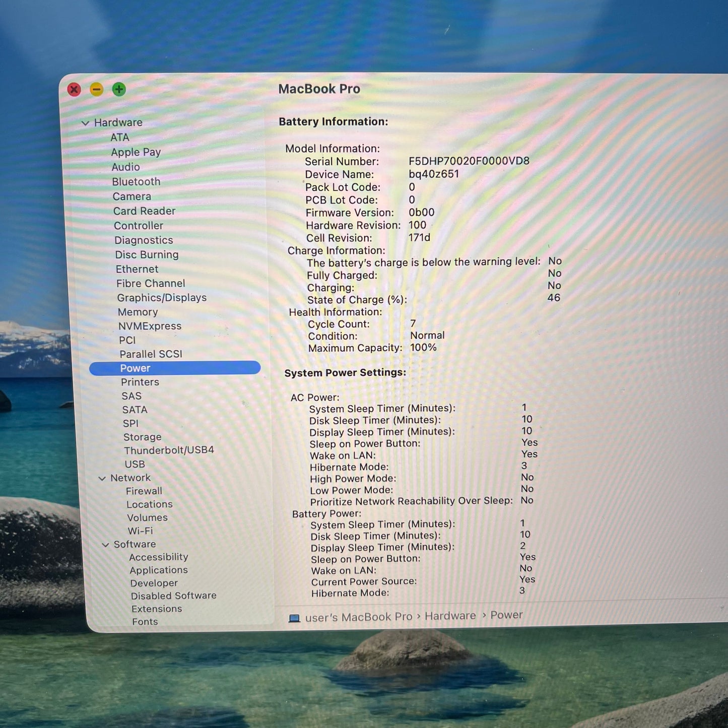The image size is (728, 728).
Task: Click the serial number F5DHP70020F0000VD8
Action: click(x=469, y=161)
